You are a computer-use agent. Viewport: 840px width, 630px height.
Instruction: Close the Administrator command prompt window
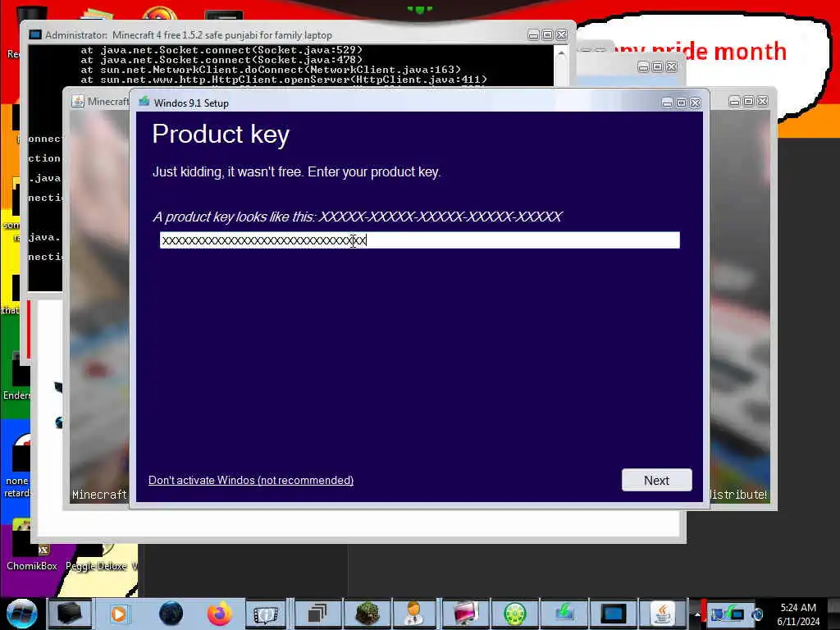pos(561,34)
